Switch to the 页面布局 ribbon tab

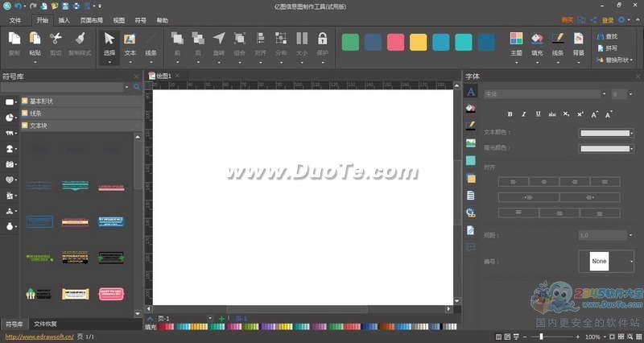[91, 20]
